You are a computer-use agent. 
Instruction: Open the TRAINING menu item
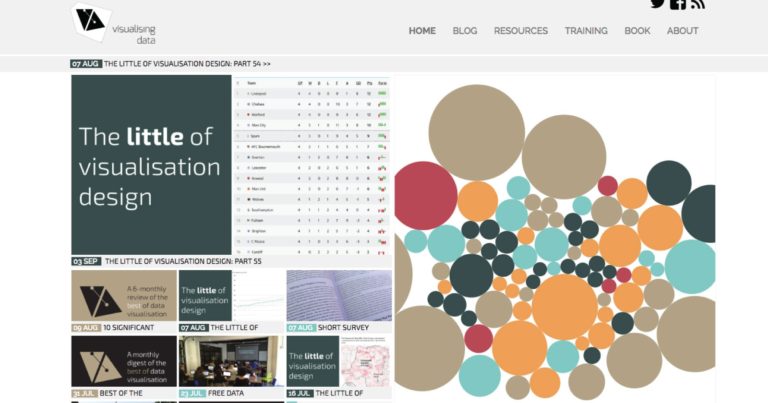pos(586,31)
